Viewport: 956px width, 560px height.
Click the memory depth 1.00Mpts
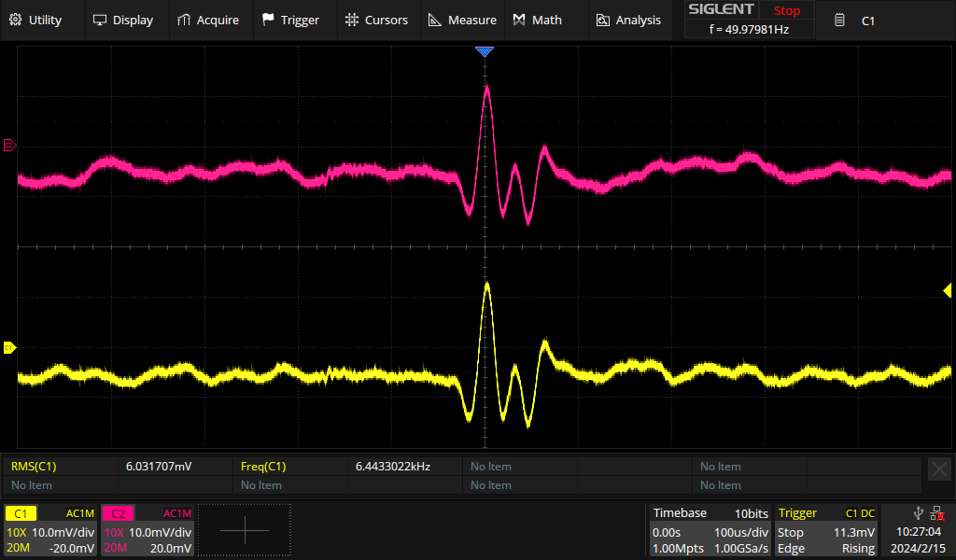point(678,549)
